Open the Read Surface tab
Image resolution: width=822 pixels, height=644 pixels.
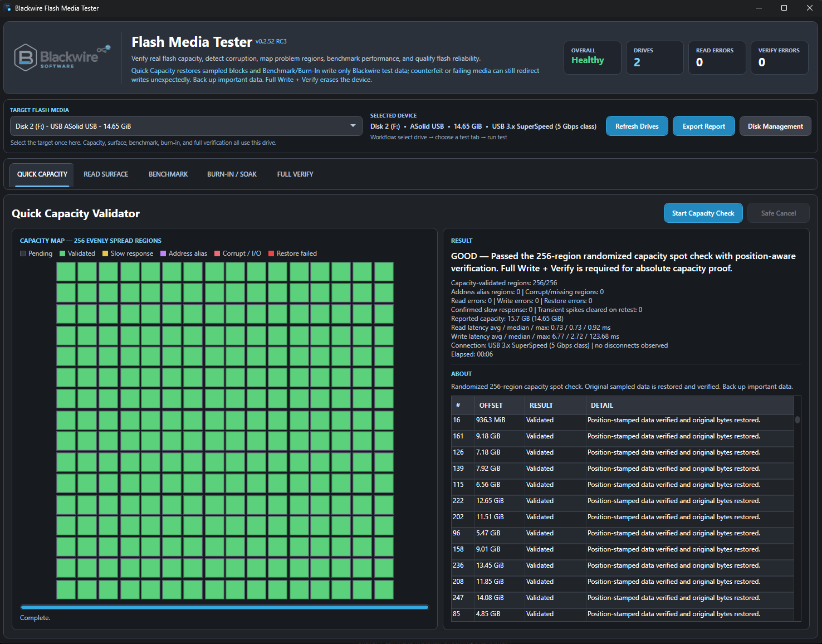(x=106, y=174)
